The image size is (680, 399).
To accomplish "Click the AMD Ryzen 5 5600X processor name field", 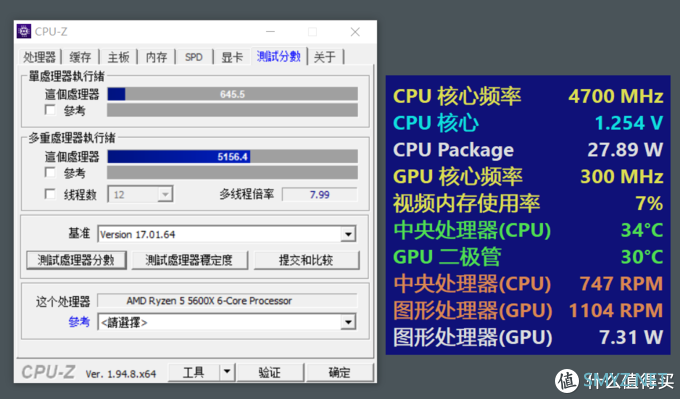I will coord(227,301).
